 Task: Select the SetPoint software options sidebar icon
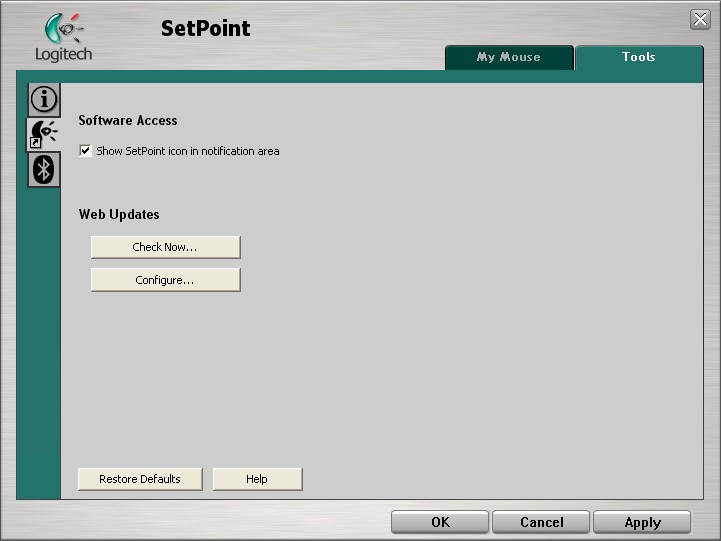tap(44, 135)
